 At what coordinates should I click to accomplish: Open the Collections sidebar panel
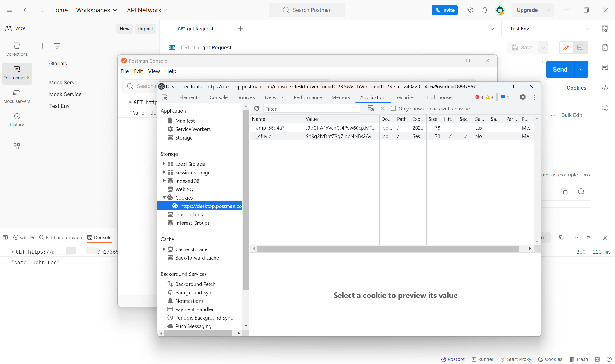[x=17, y=49]
